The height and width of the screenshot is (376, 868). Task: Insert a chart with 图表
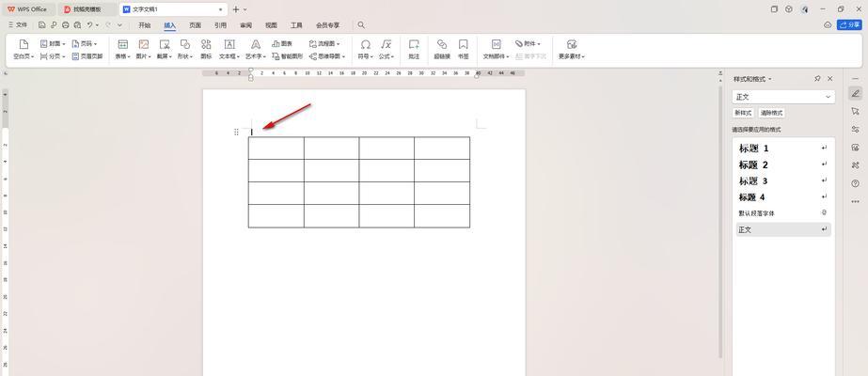click(x=282, y=43)
